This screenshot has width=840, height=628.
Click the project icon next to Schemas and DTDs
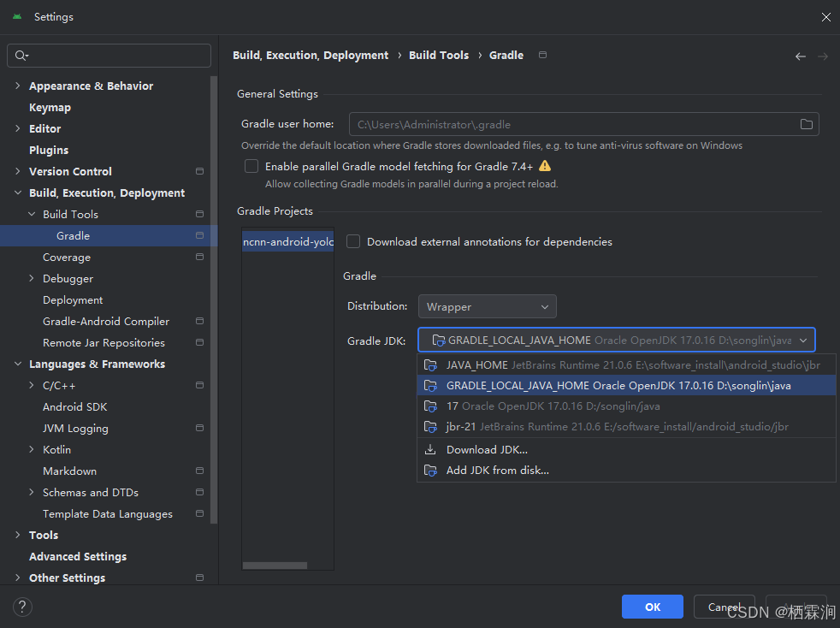click(x=200, y=493)
